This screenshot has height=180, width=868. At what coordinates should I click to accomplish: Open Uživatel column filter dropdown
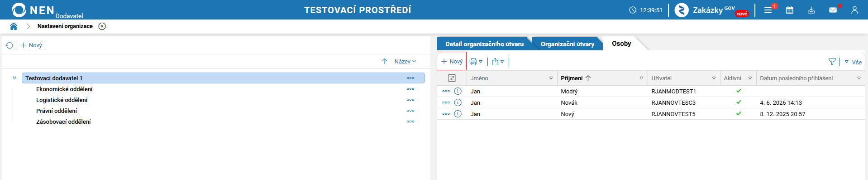click(714, 78)
